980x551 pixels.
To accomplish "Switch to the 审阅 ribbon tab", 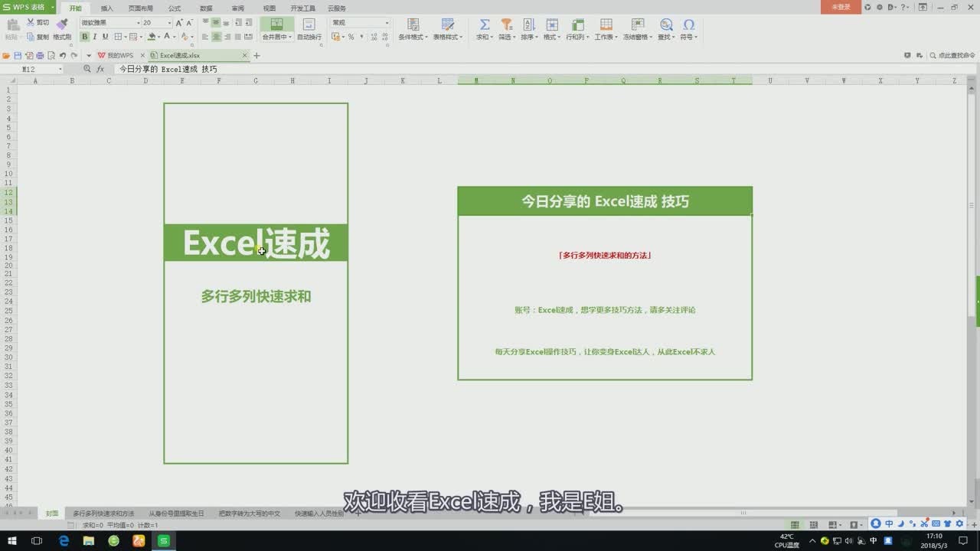I will (x=238, y=8).
